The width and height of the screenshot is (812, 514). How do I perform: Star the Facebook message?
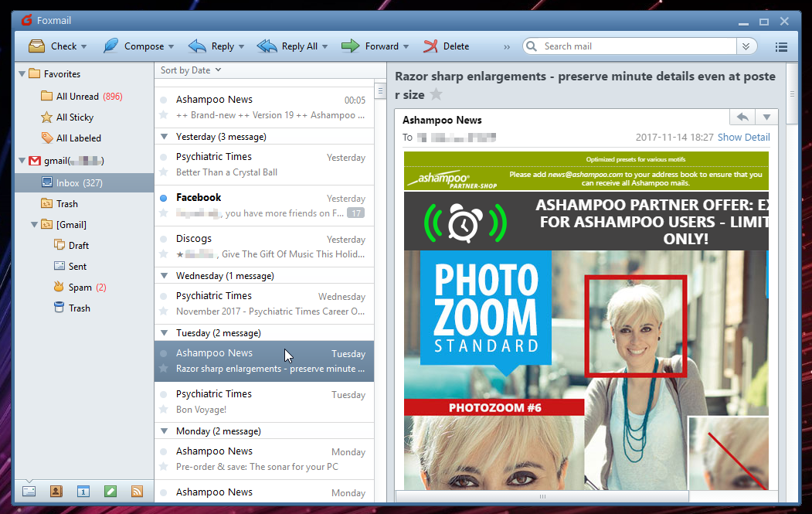point(164,213)
